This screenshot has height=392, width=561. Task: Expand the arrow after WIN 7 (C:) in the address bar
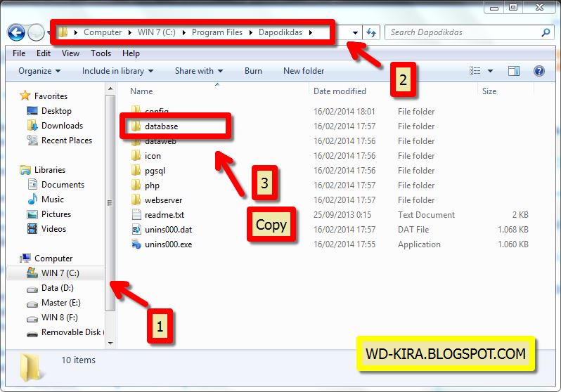[184, 32]
